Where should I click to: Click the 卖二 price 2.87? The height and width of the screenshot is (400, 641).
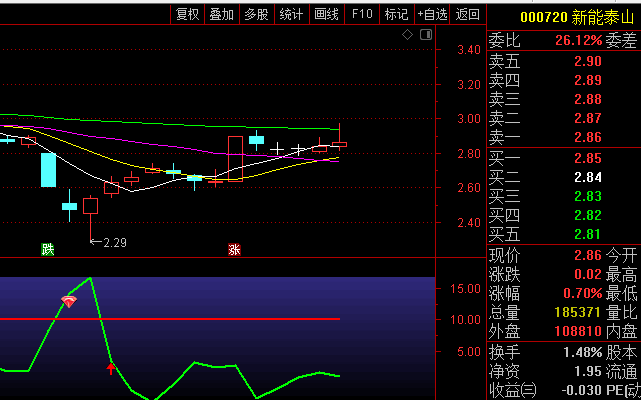588,118
